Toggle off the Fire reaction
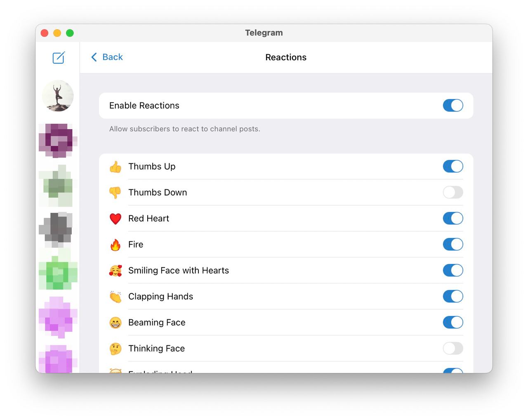 453,244
